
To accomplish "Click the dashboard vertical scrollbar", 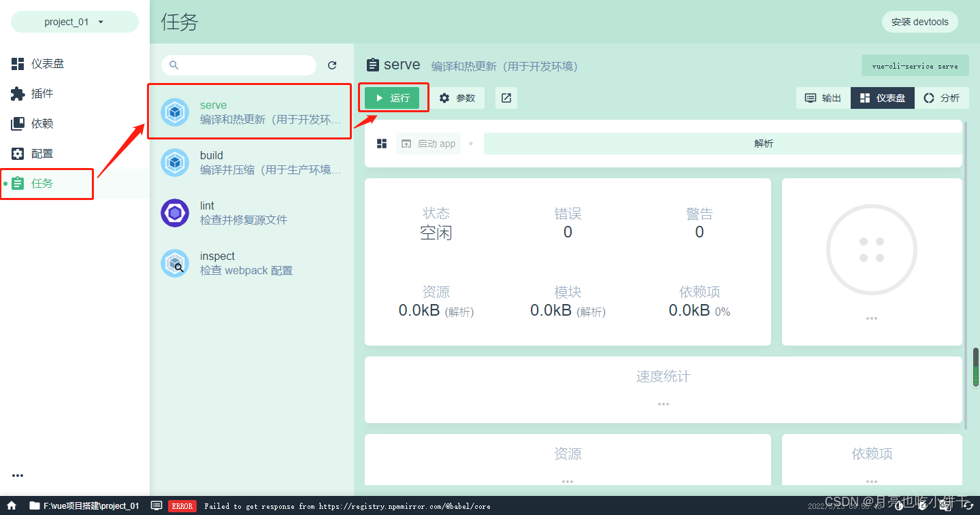I will coord(964,275).
